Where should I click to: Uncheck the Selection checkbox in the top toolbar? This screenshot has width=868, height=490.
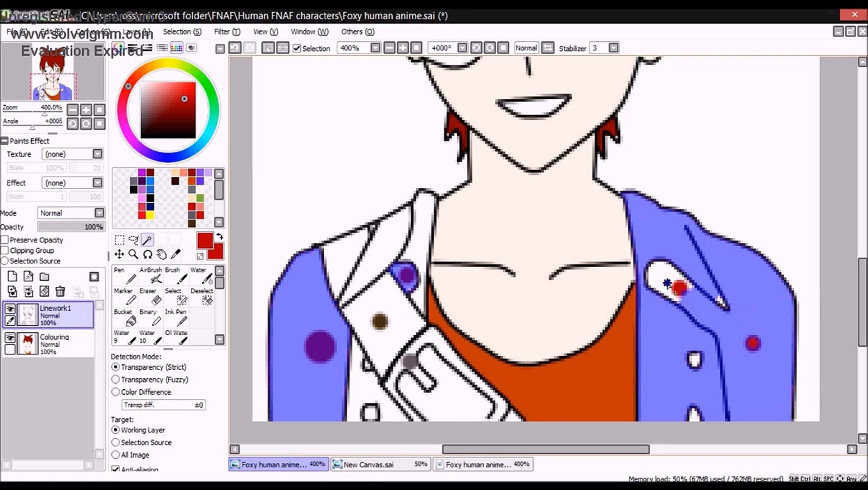coord(297,48)
